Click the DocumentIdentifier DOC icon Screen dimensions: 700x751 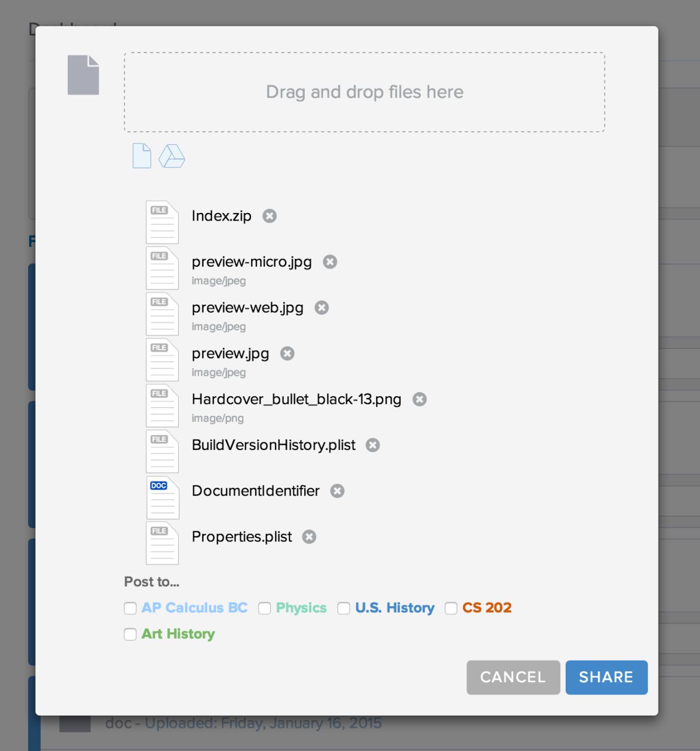click(162, 497)
